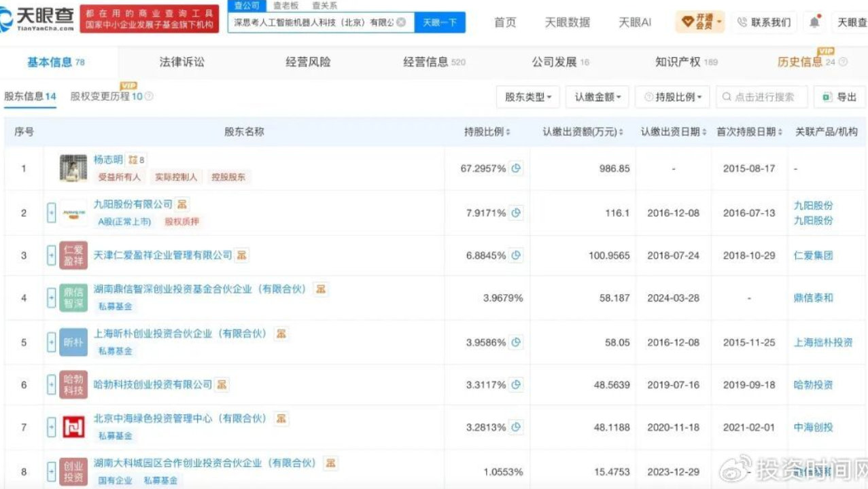Expand row for 哈勃科技创业投资有限公司

[51, 384]
